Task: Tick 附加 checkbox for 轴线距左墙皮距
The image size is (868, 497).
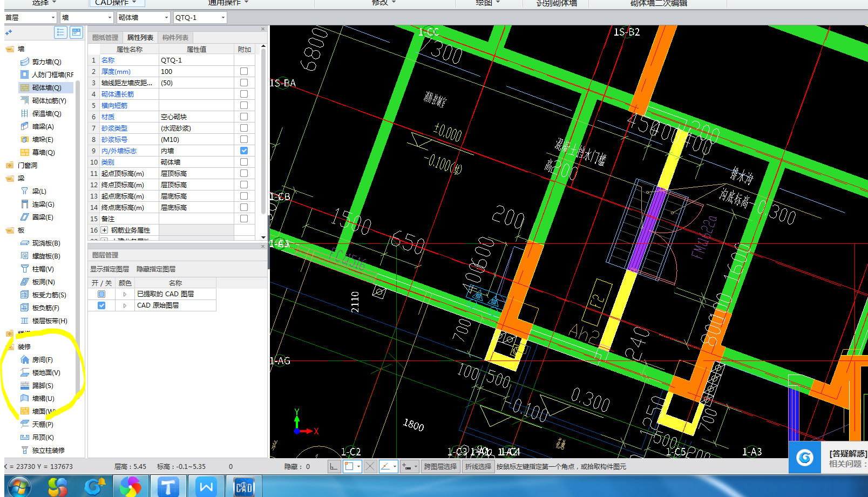Action: coord(244,83)
